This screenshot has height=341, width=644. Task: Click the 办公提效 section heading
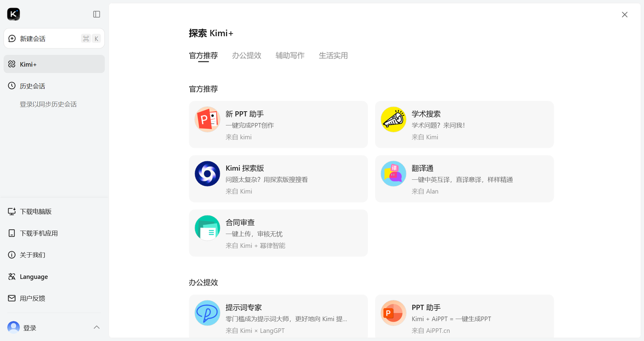pyautogui.click(x=203, y=282)
